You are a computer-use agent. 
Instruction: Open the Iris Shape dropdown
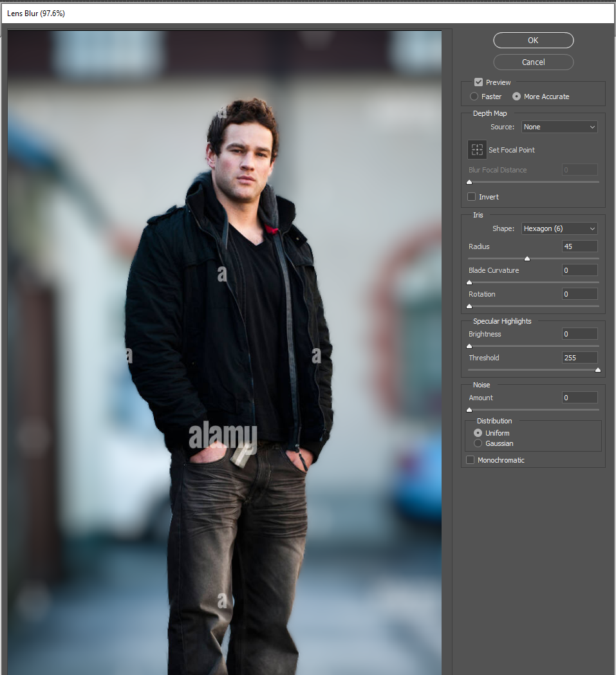(559, 228)
